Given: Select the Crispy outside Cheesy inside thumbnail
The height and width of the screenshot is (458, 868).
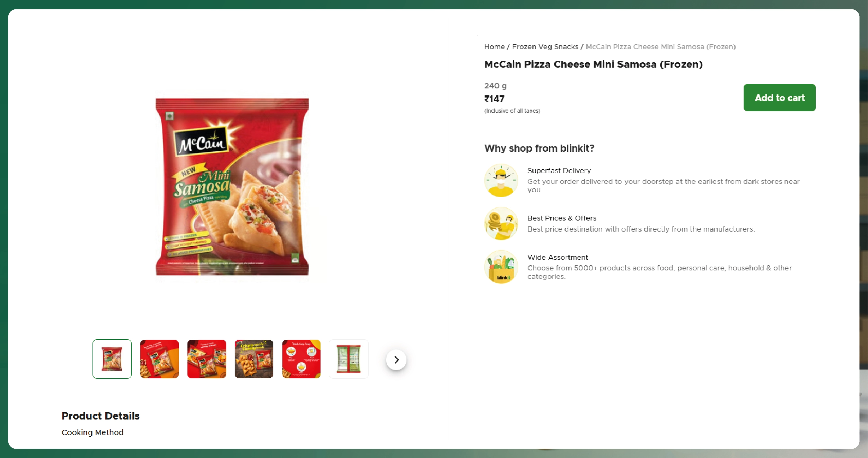Looking at the screenshot, I should click(254, 359).
